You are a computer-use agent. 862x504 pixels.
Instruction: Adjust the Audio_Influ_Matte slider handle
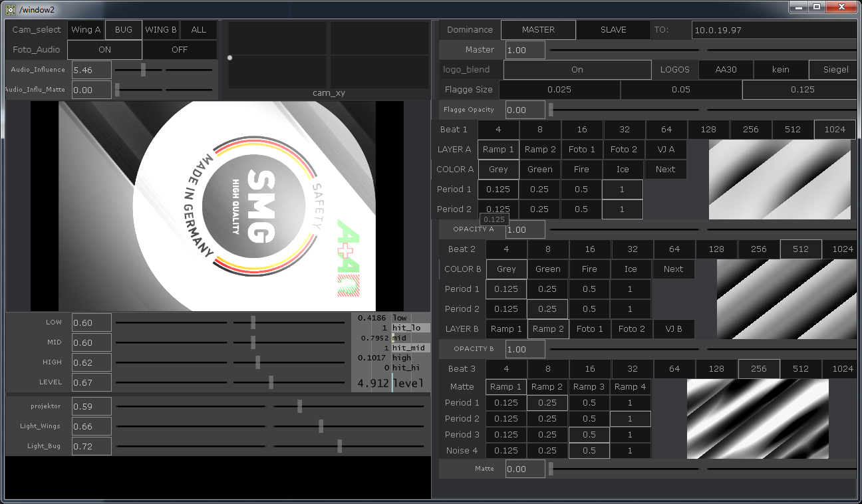click(118, 90)
